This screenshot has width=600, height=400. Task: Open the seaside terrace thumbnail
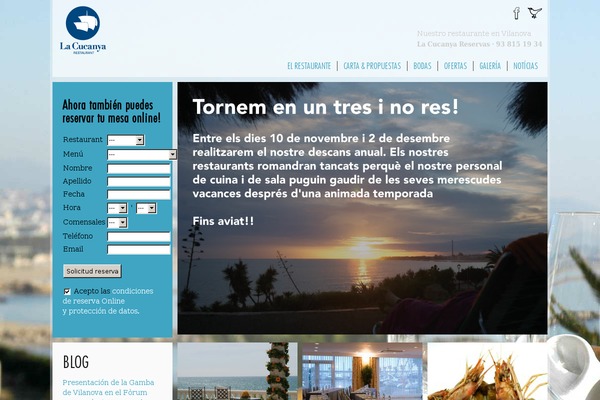(x=237, y=371)
